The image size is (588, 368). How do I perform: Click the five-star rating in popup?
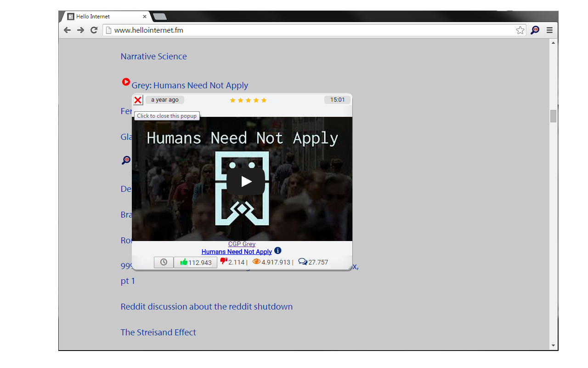click(248, 100)
